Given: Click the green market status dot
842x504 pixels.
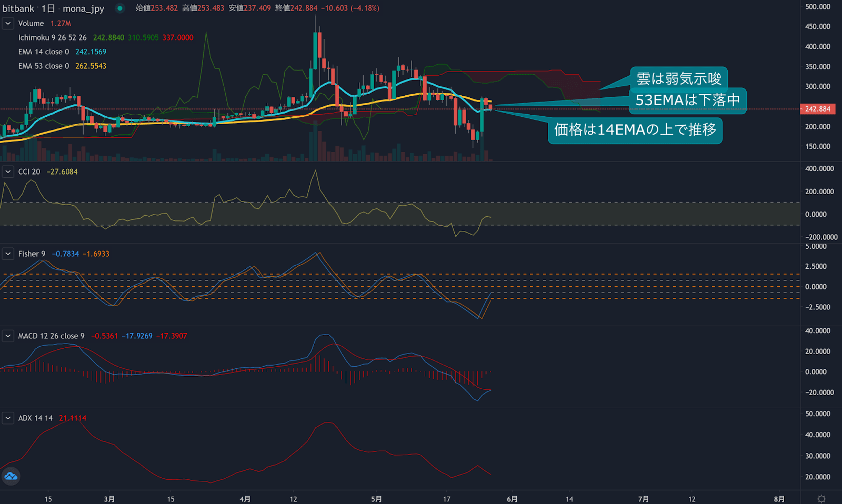Looking at the screenshot, I should [x=120, y=8].
